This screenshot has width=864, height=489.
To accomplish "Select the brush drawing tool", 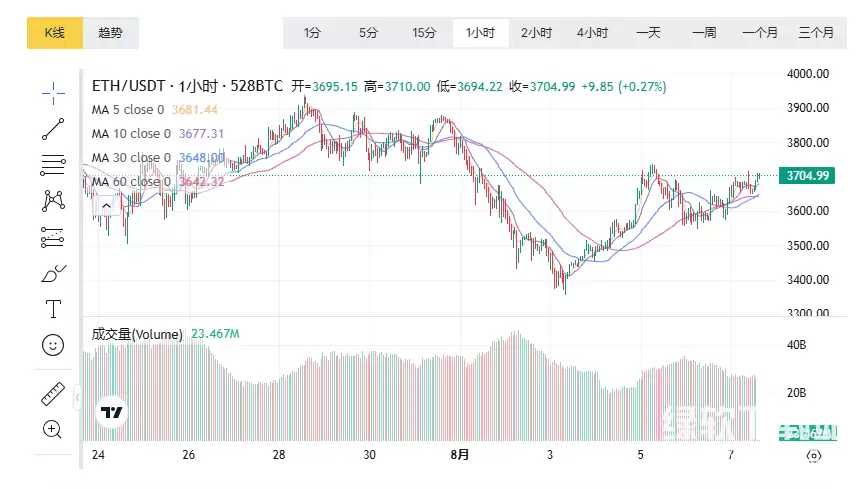I will (x=53, y=273).
